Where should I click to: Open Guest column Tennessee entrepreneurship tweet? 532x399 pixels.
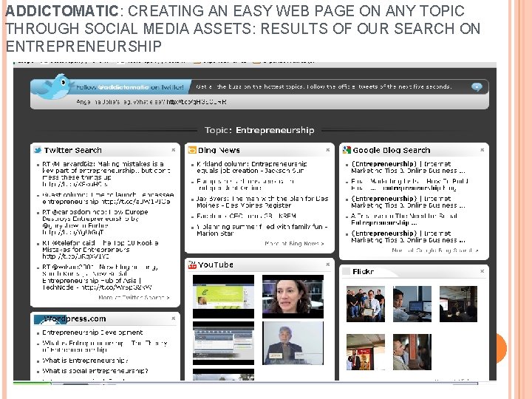coord(108,198)
